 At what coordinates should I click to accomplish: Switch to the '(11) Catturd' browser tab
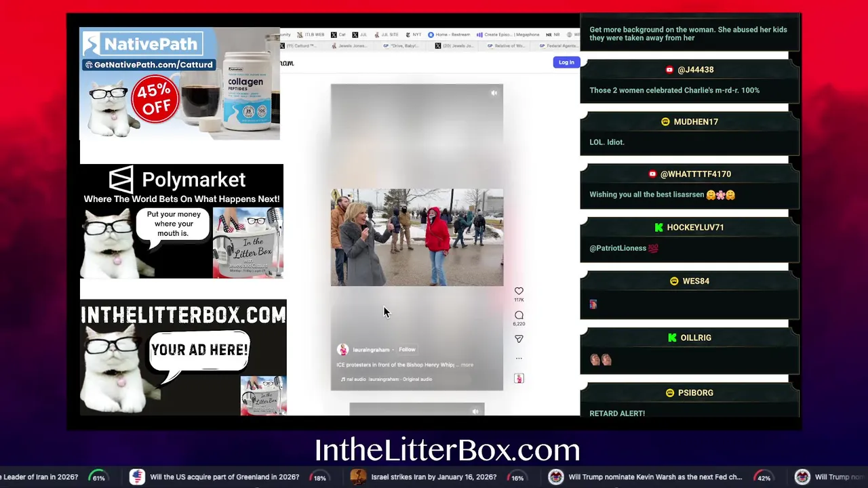[x=298, y=45]
